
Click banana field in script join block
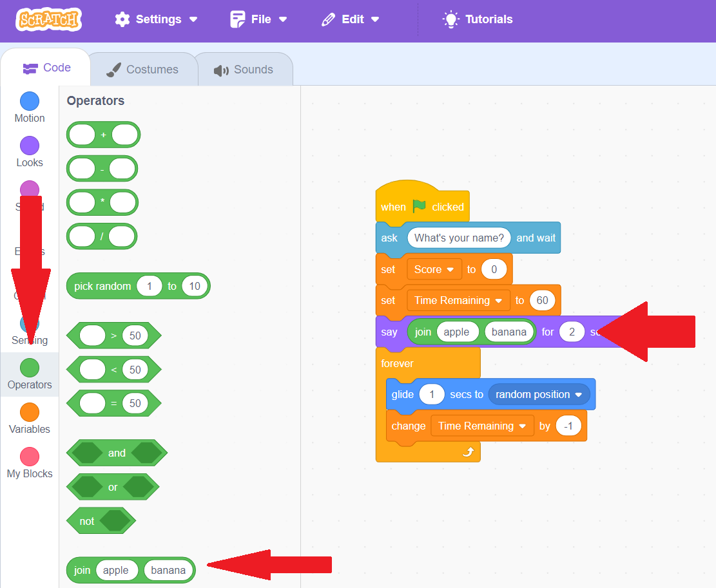coord(509,332)
